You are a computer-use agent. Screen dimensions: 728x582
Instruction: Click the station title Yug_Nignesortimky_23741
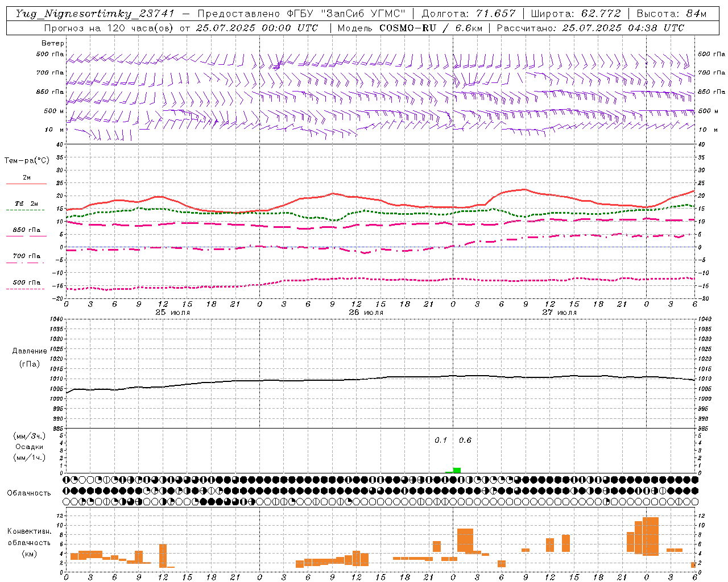point(95,14)
